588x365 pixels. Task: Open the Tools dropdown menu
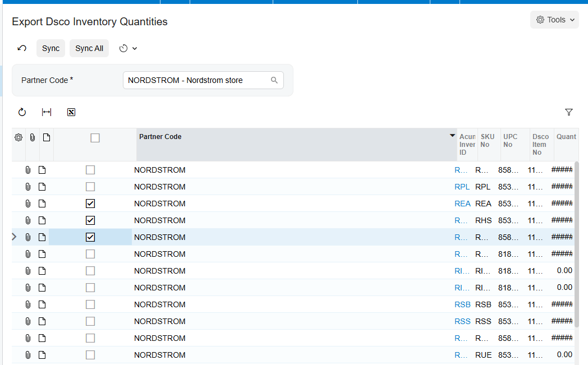(x=555, y=20)
